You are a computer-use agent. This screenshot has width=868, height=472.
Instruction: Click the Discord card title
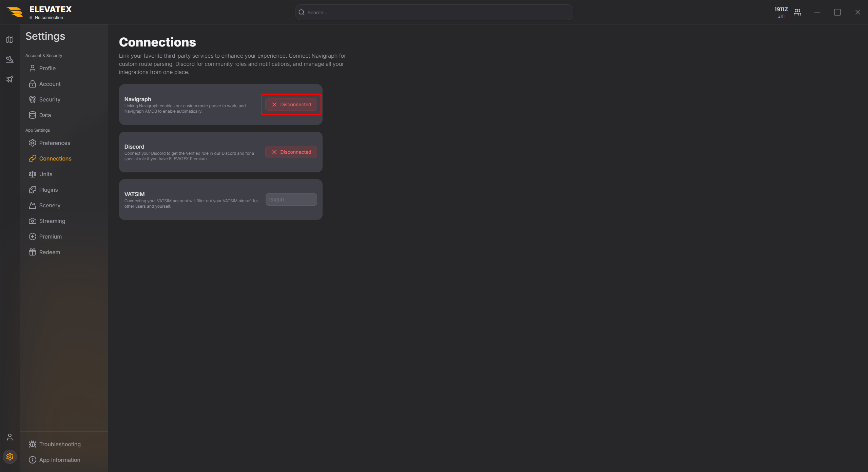(x=134, y=147)
